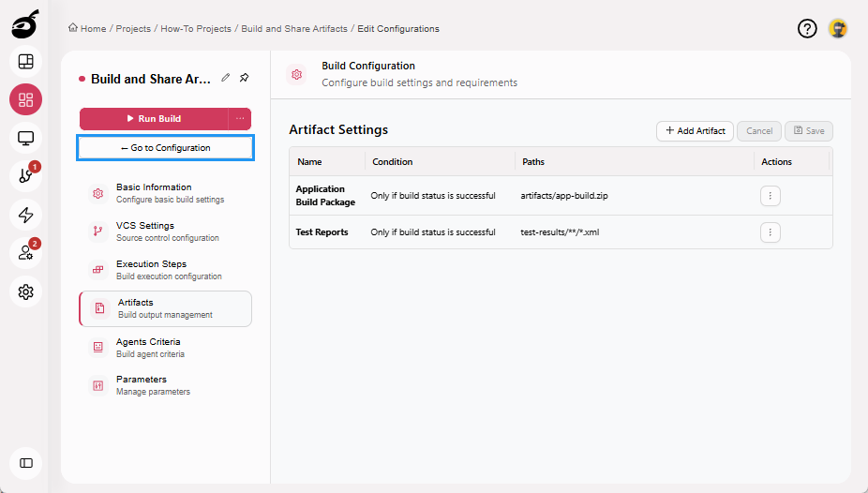Open the user management icon with badge
Image resolution: width=868 pixels, height=493 pixels.
26,253
